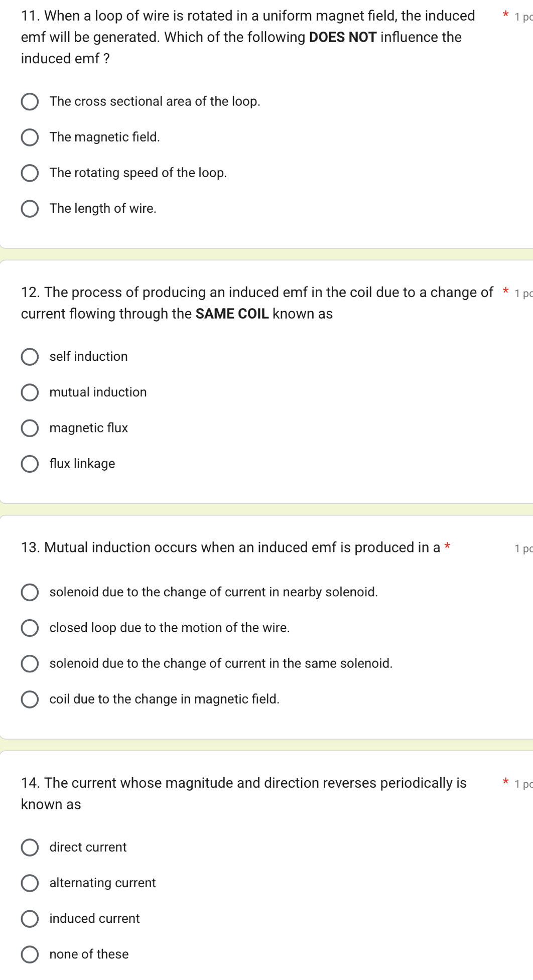
Task: Choose 'closed loop due to the motion' option
Action: [30, 628]
